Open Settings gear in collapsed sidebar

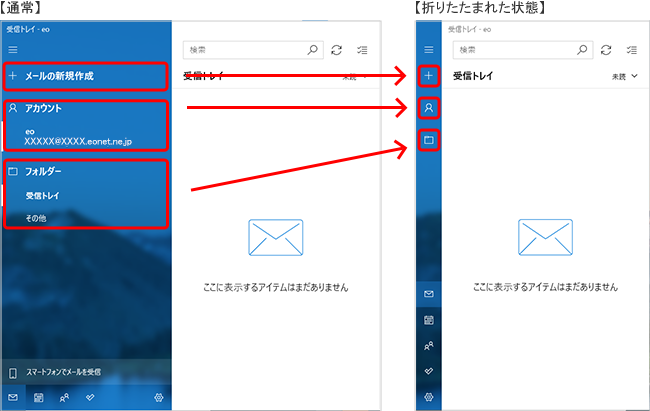tap(429, 397)
